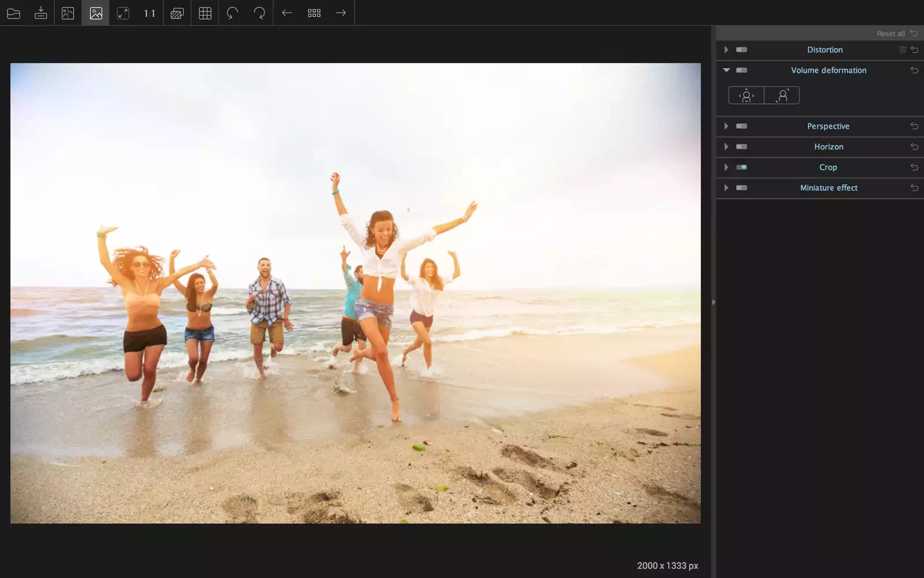Select the diagonal volume deformation mode
Image resolution: width=924 pixels, height=578 pixels.
point(782,95)
